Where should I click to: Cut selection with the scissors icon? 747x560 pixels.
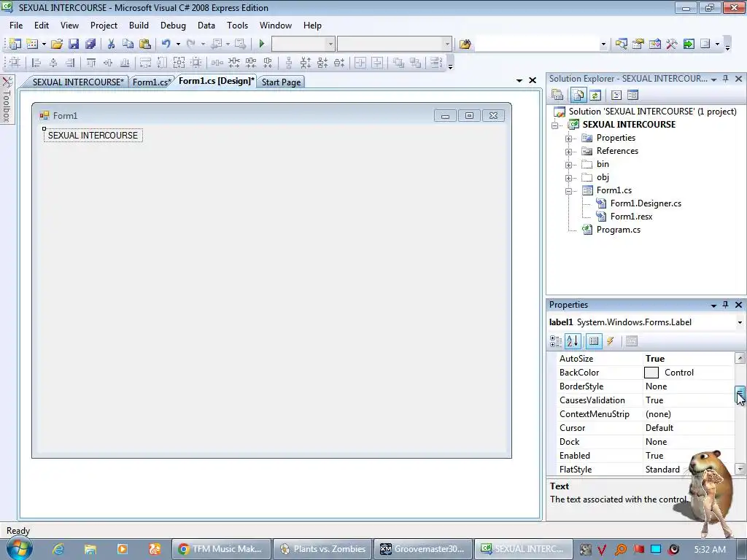pos(111,44)
